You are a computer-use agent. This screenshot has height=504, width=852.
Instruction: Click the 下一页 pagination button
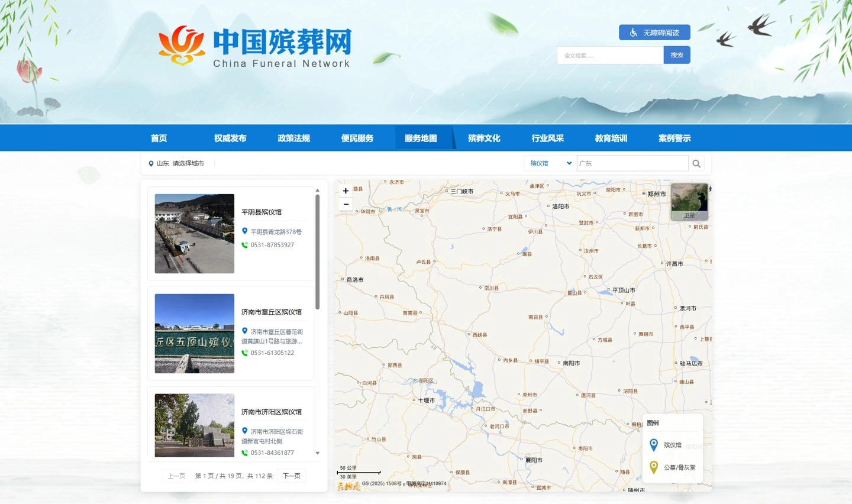[291, 476]
